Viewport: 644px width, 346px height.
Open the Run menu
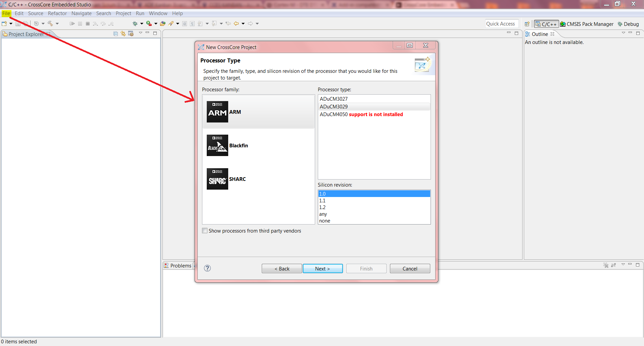[140, 13]
